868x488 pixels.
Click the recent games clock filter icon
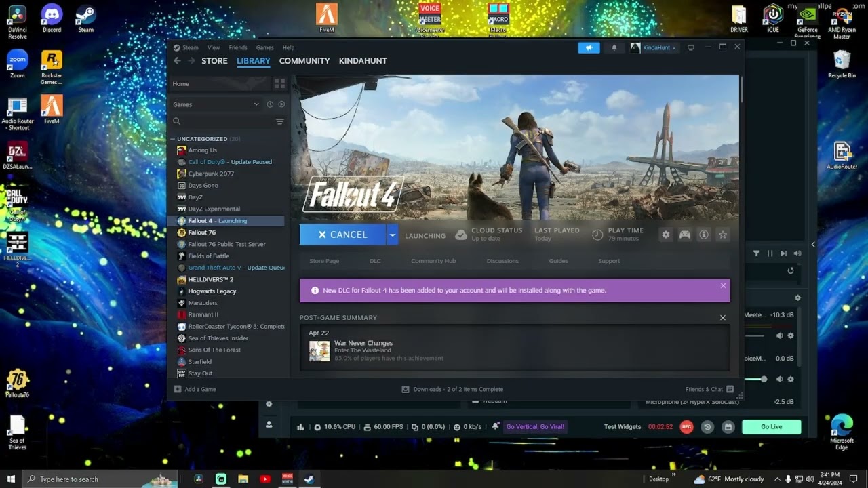coord(270,104)
